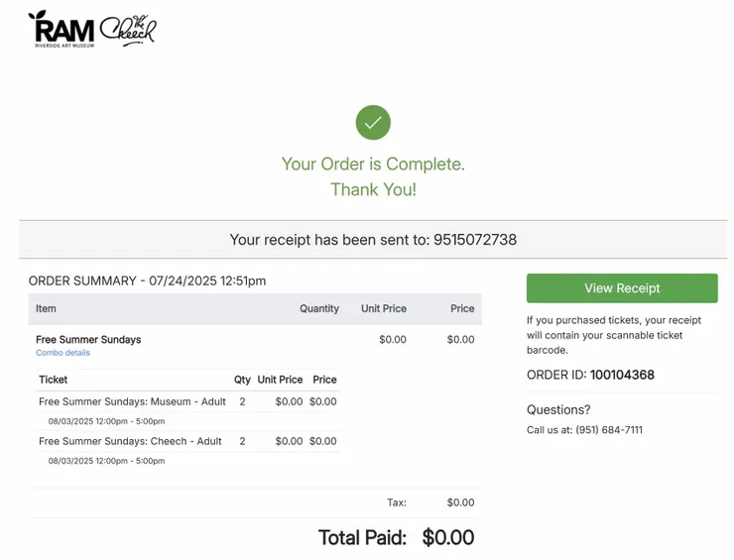Click the Total Paid amount
Image resolution: width=734 pixels, height=560 pixels.
coord(448,537)
